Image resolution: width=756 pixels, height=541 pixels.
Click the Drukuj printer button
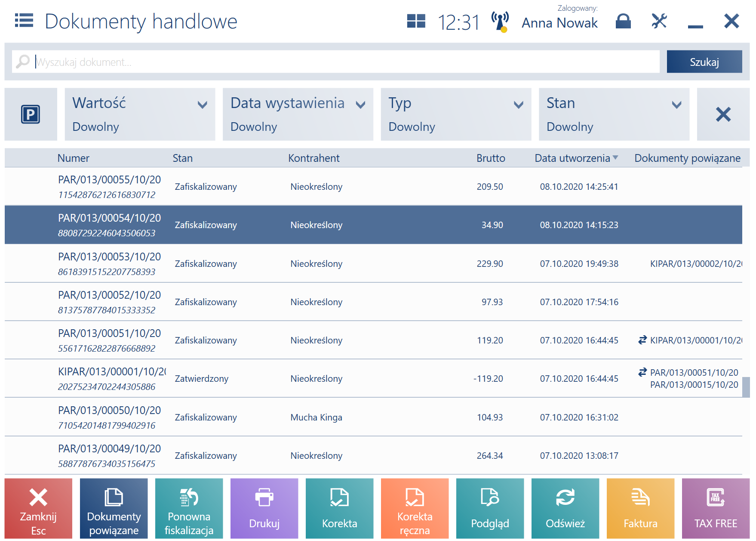[264, 508]
